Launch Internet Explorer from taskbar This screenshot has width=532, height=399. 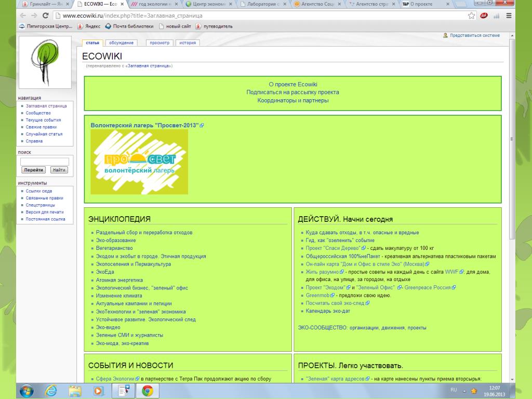[x=51, y=391]
